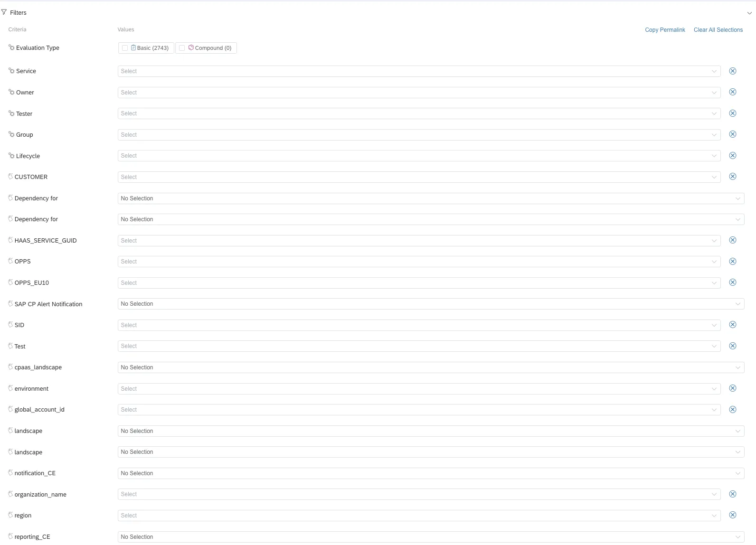Clear the HAAS_SERVICE_GUID filter icon

(732, 240)
